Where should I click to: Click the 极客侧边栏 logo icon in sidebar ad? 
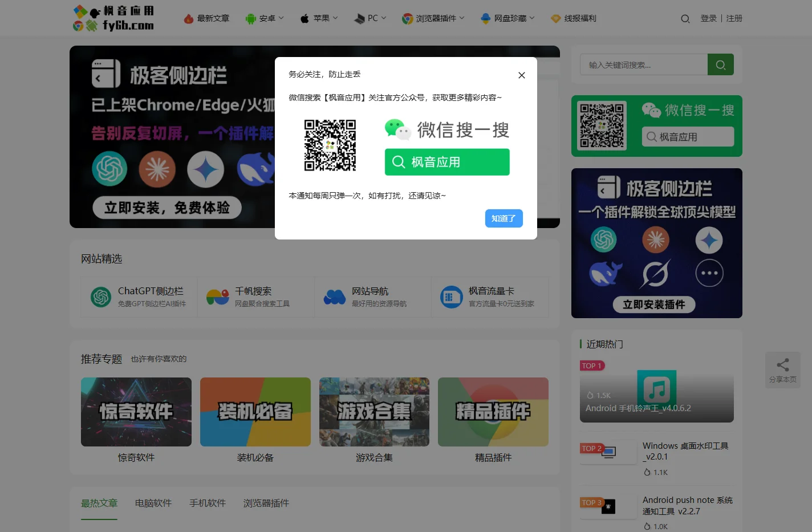tap(609, 187)
